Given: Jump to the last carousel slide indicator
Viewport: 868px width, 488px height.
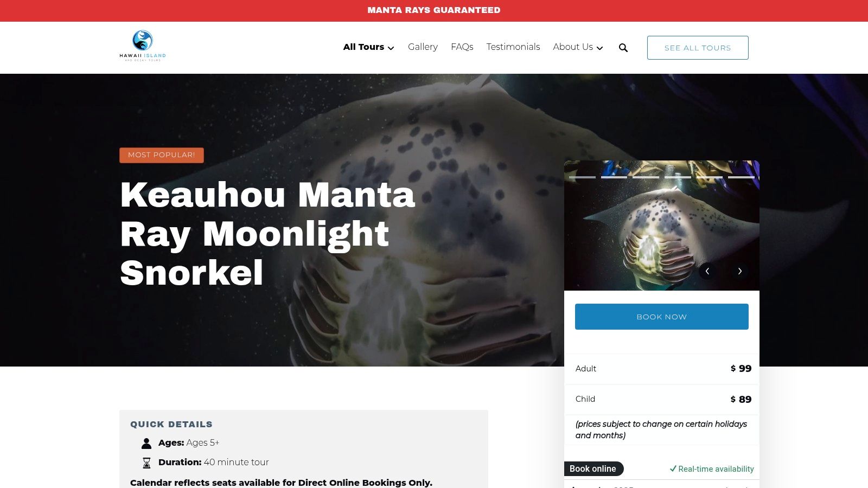Looking at the screenshot, I should tap(741, 177).
